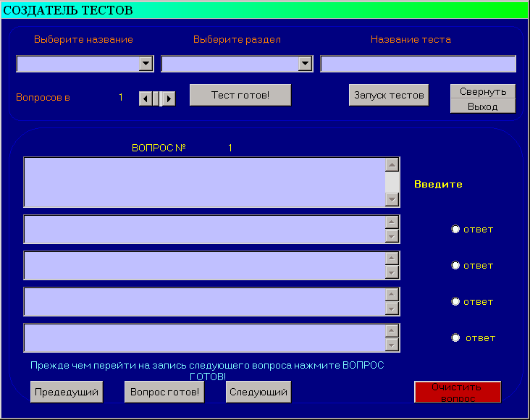The width and height of the screenshot is (530, 420).
Task: Click the 'Вопросов в' label
Action: (43, 98)
